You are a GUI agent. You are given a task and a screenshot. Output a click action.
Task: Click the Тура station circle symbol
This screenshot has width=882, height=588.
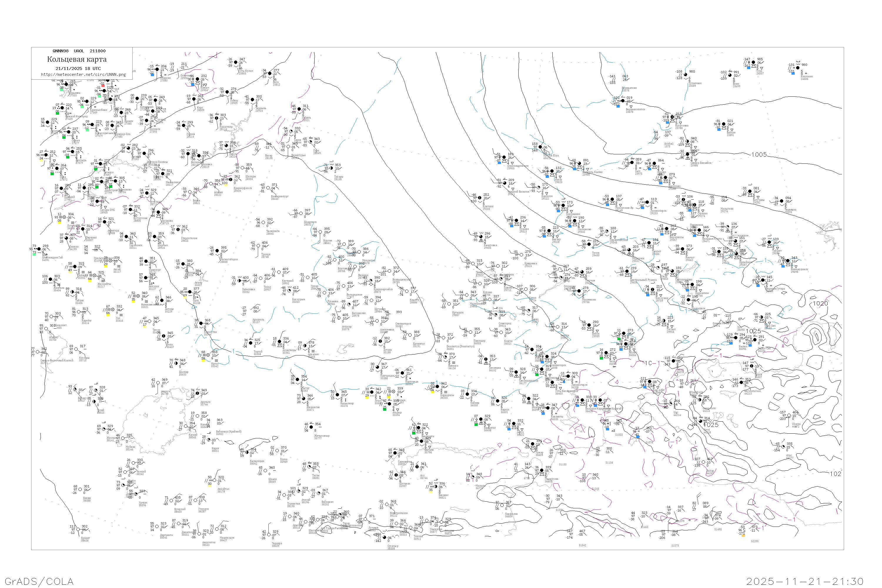753,62
